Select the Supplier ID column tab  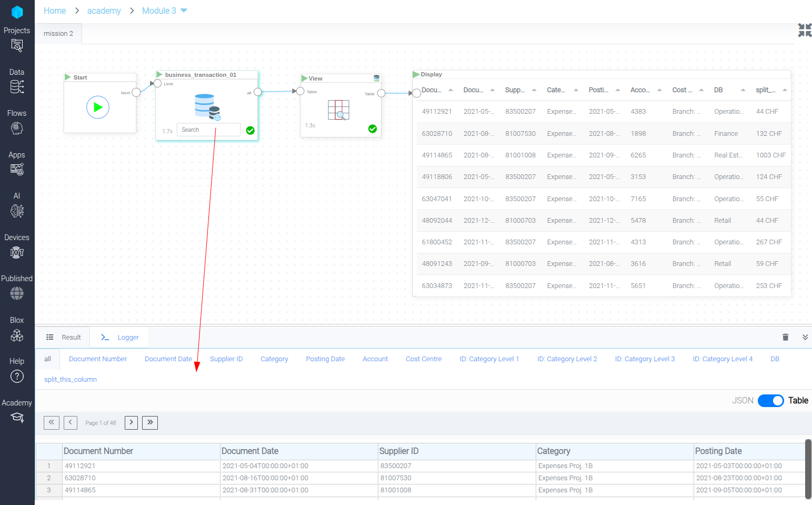click(226, 359)
